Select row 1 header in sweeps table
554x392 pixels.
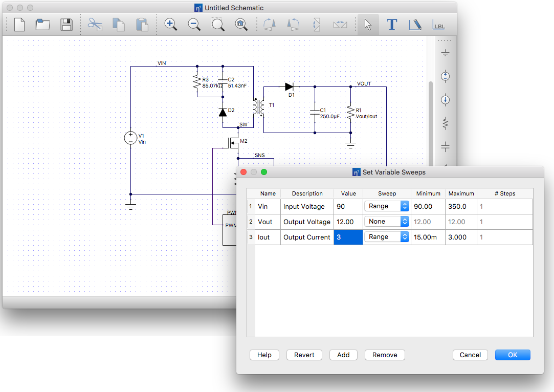(251, 206)
